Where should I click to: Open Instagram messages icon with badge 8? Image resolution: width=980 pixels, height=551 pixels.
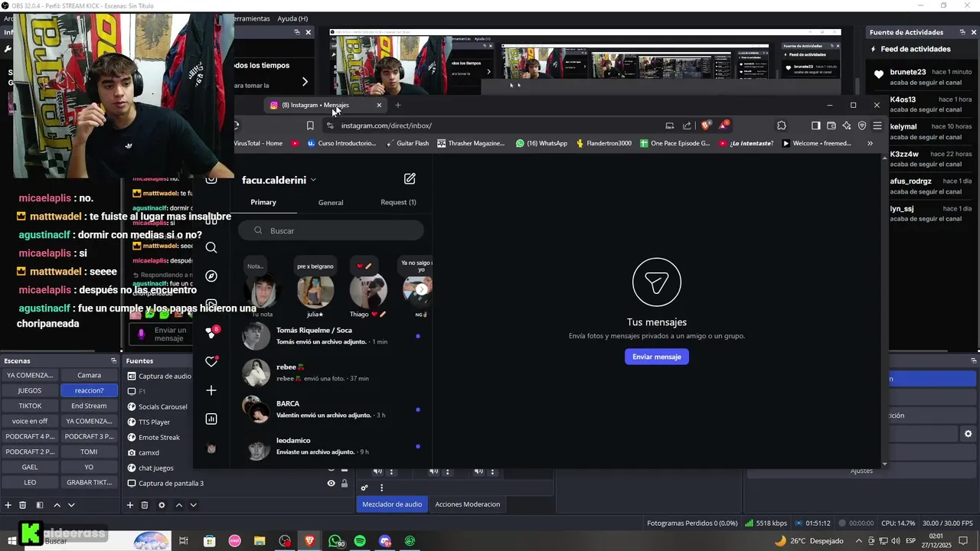pyautogui.click(x=211, y=332)
